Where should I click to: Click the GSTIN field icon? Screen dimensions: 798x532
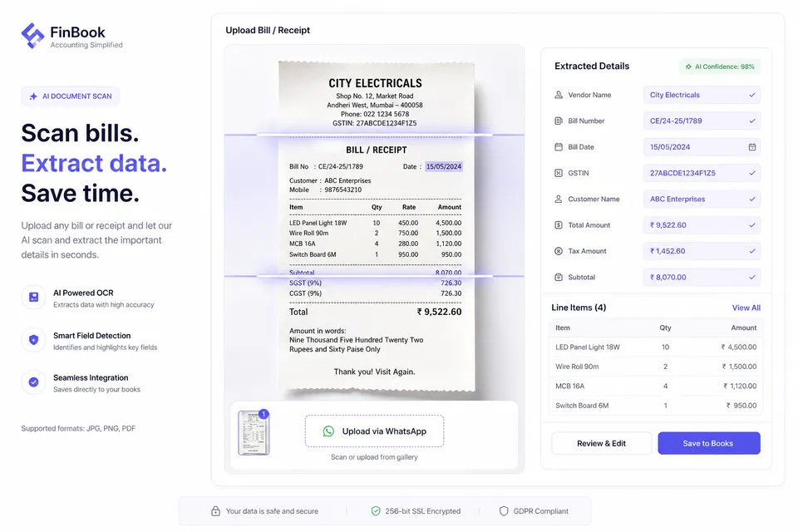click(x=559, y=173)
